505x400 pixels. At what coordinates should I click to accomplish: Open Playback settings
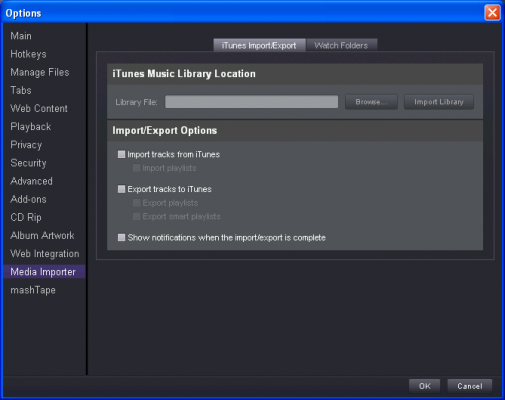(31, 126)
